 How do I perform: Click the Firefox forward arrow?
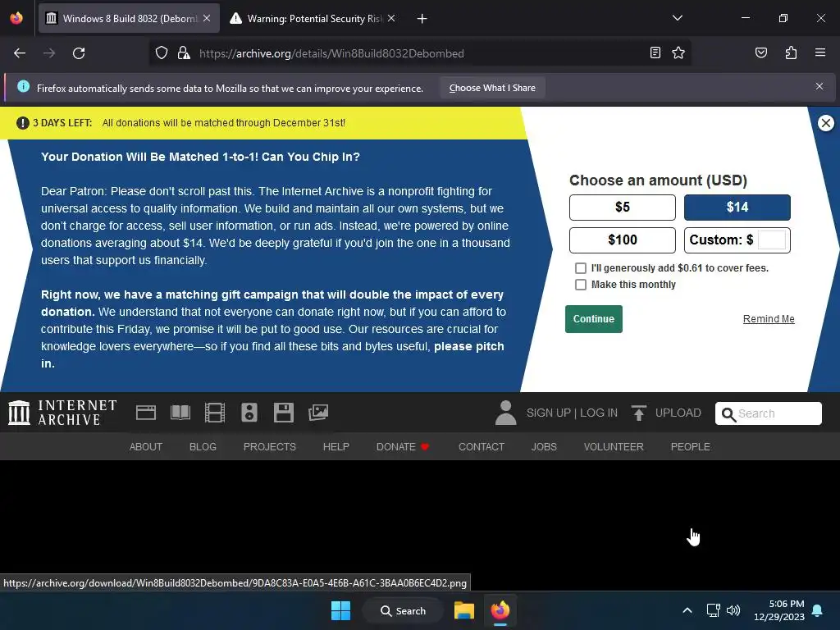(49, 53)
